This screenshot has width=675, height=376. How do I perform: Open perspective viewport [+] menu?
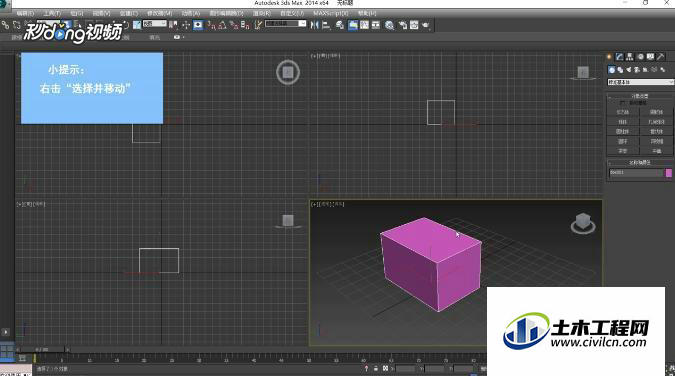point(314,204)
